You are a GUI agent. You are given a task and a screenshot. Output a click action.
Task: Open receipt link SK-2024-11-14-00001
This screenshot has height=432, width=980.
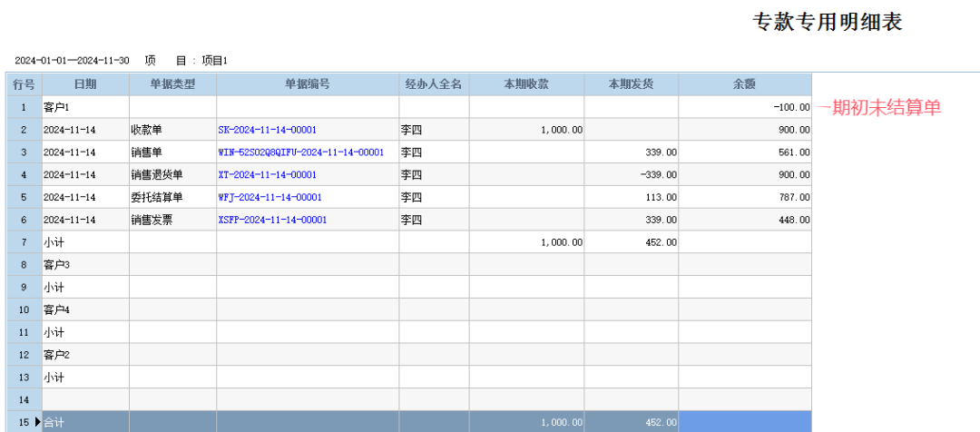(x=268, y=130)
